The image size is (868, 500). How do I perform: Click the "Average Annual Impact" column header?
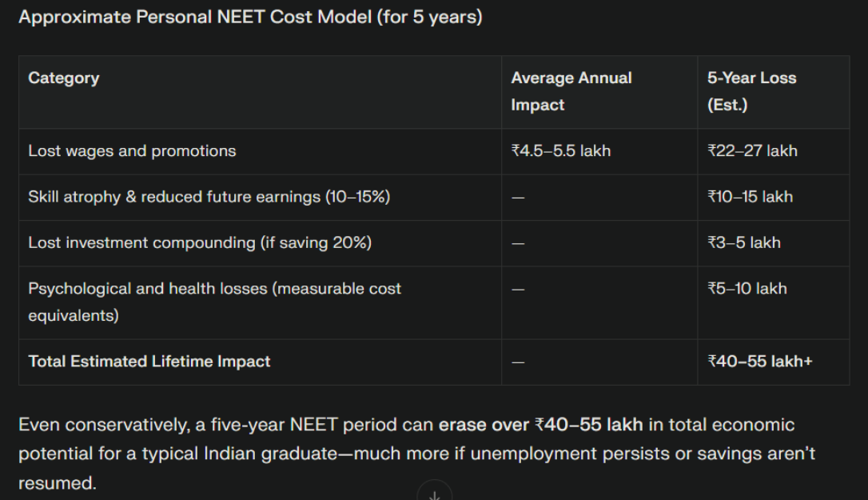(571, 91)
